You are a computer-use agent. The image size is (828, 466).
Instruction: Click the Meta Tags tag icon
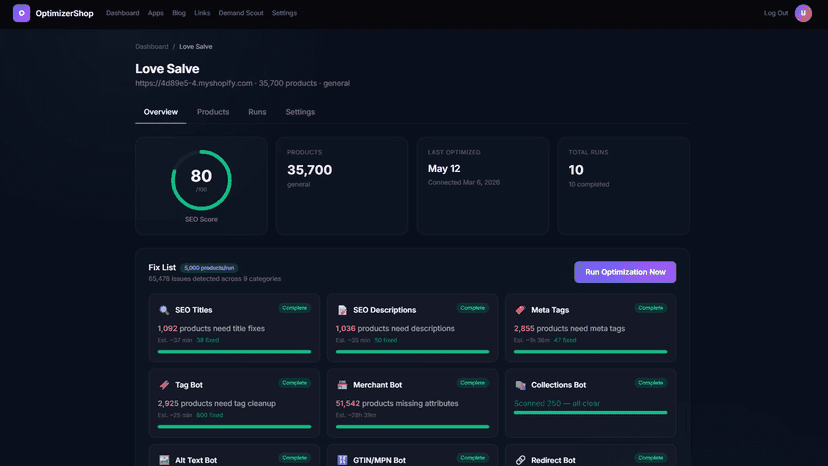tap(520, 310)
